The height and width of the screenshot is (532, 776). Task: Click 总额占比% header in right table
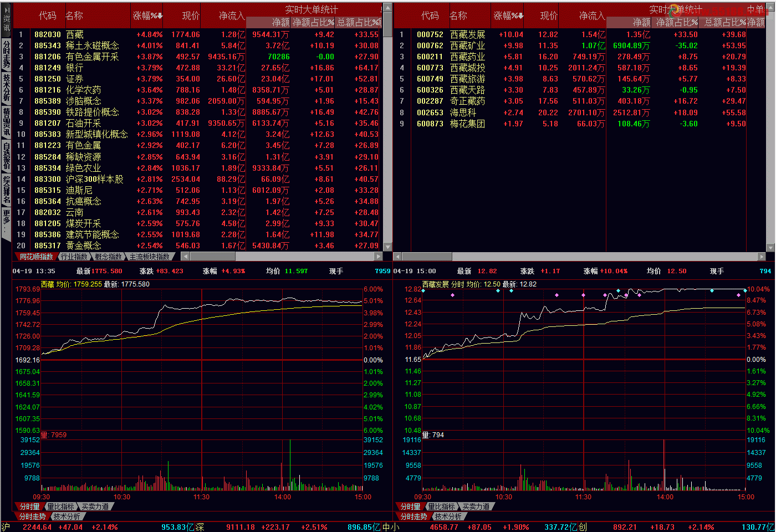pos(725,23)
